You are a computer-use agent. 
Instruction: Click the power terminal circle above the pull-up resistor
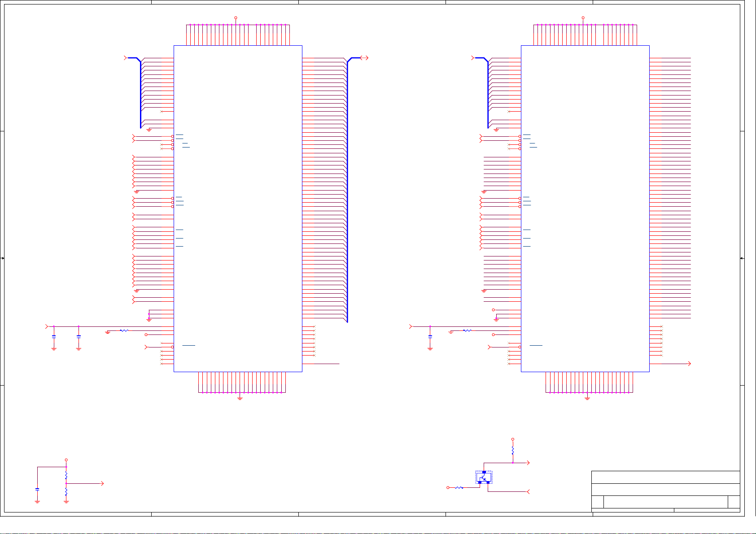click(513, 439)
